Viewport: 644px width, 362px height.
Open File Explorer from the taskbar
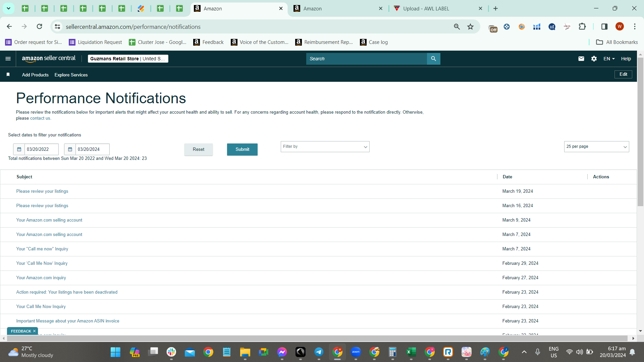pyautogui.click(x=245, y=352)
